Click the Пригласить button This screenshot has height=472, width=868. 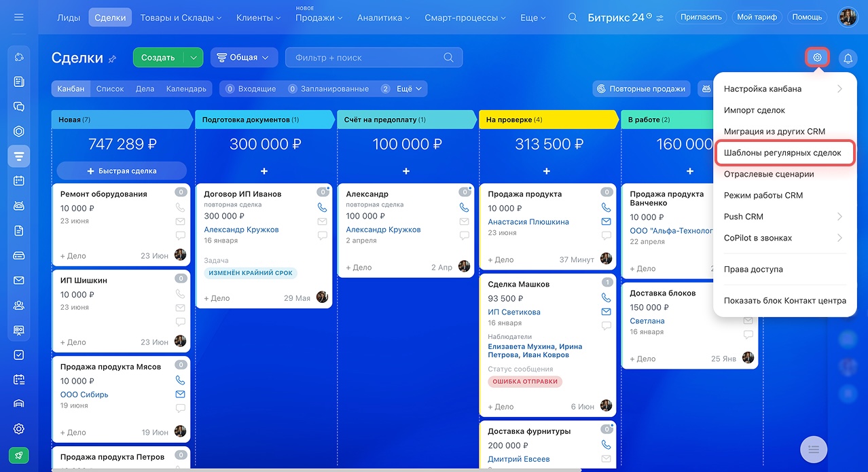click(701, 17)
